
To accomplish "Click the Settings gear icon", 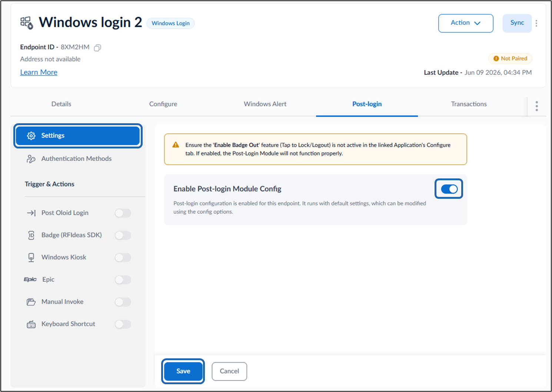I will tap(31, 136).
